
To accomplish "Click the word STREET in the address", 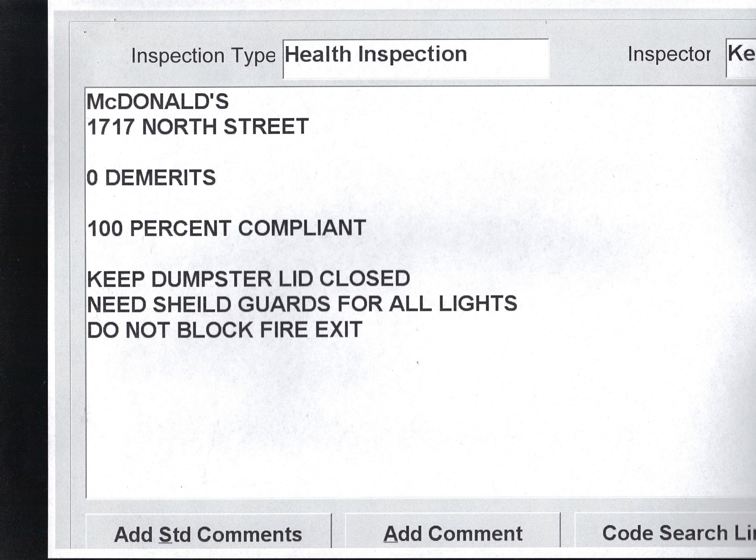I will (266, 127).
